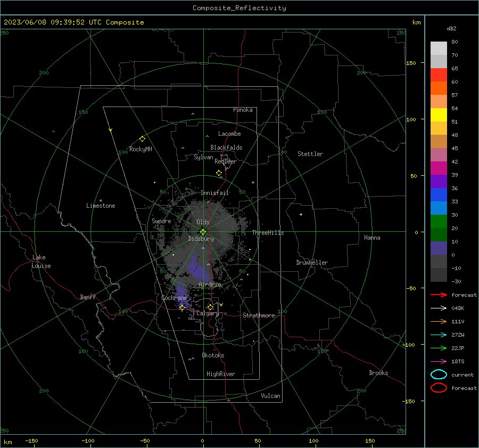This screenshot has width=479, height=448.
Task: Select the Airdrie label
Action: (210, 284)
